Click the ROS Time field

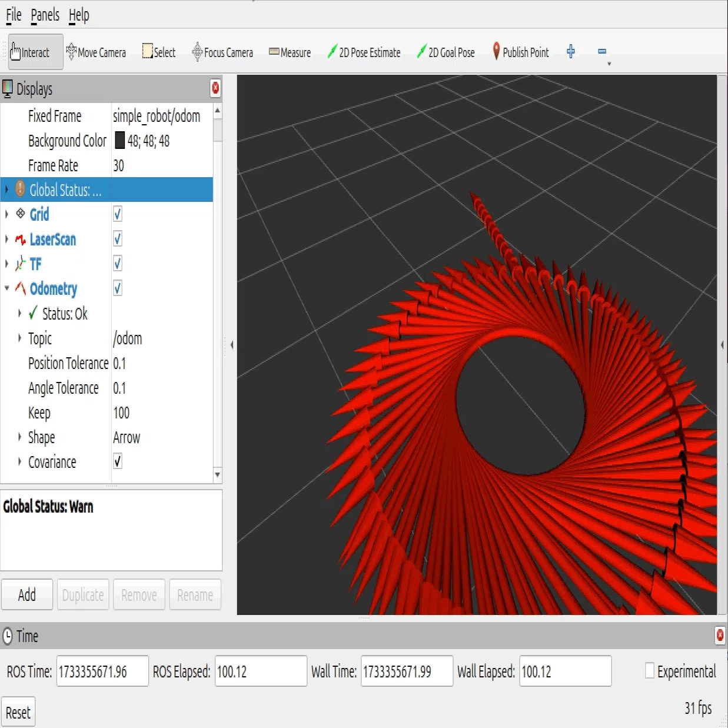point(102,671)
